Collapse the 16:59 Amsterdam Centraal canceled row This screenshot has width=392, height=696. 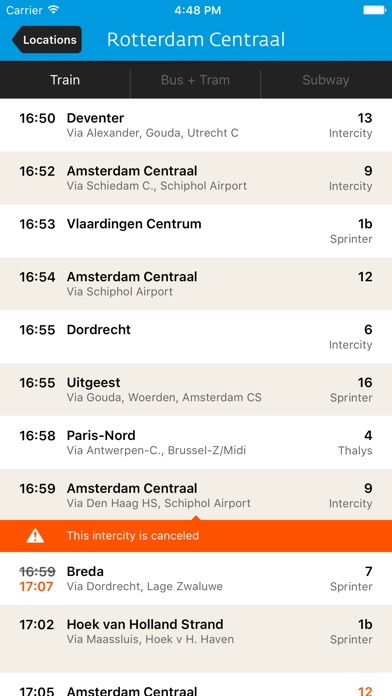click(x=196, y=494)
